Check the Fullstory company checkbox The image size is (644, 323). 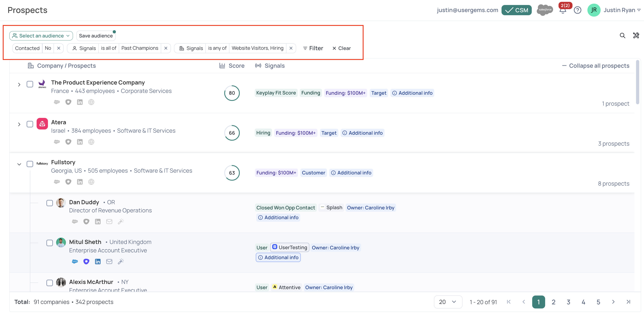pos(30,164)
